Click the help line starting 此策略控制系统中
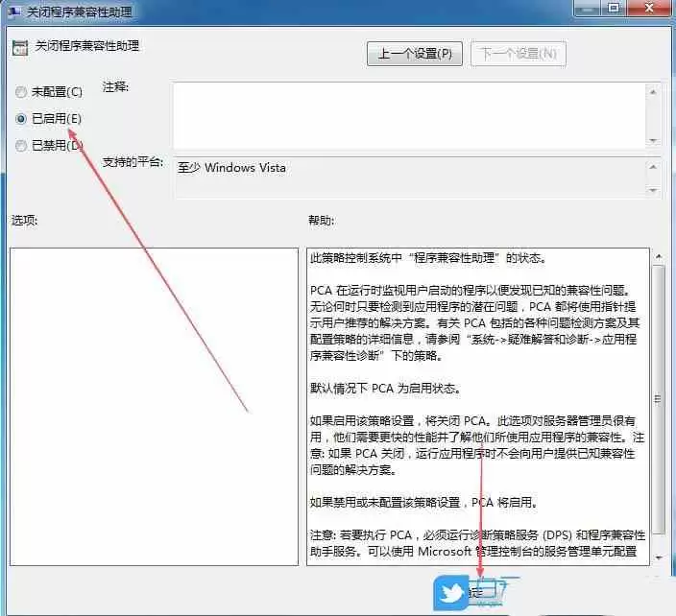 (428, 258)
